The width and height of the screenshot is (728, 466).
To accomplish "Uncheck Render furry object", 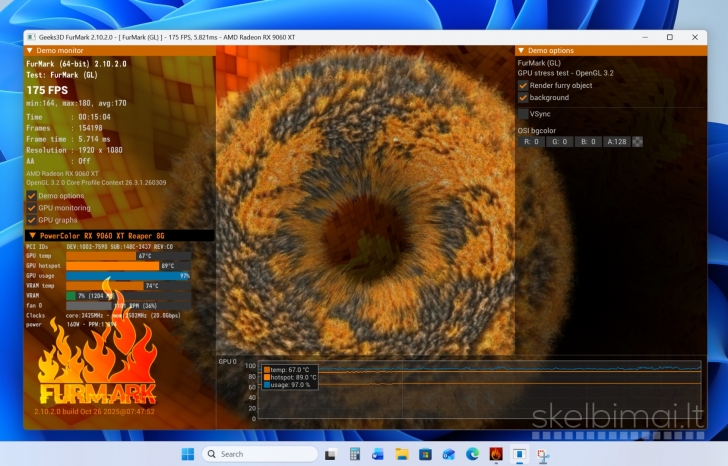I will tap(523, 85).
